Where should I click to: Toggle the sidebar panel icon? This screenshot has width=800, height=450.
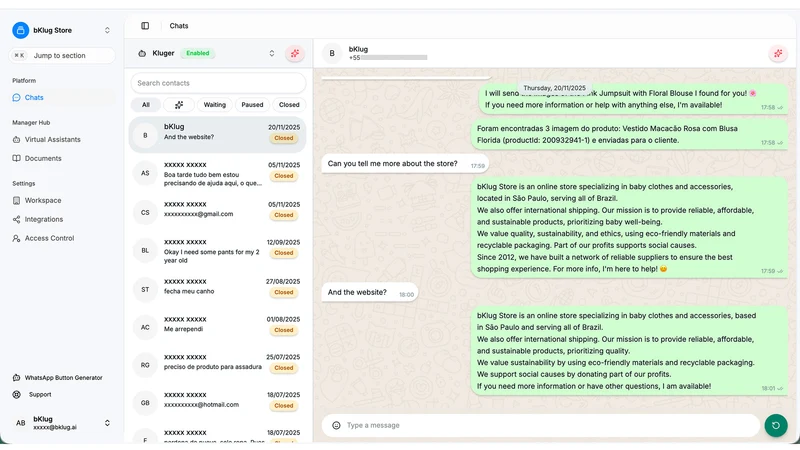[145, 26]
